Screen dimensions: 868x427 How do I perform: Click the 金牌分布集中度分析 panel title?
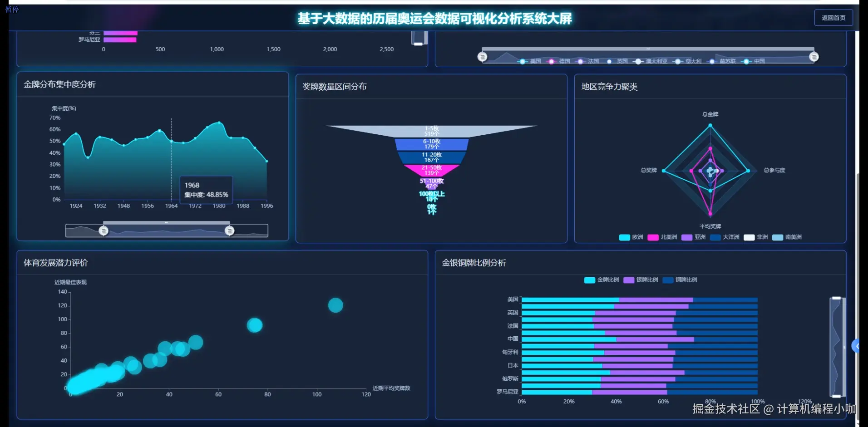point(59,84)
